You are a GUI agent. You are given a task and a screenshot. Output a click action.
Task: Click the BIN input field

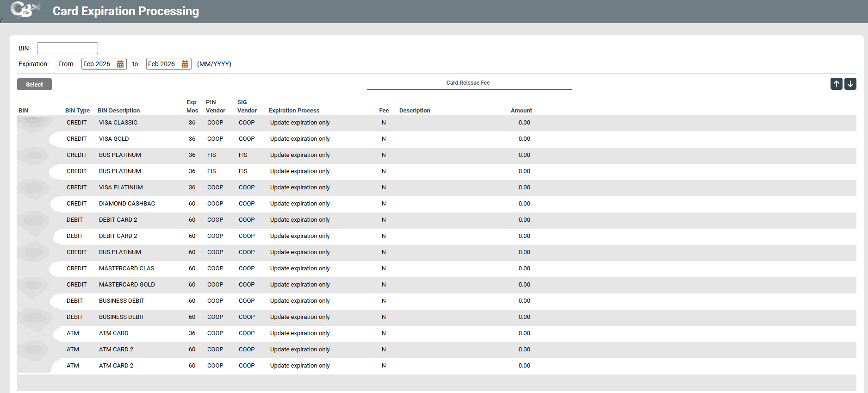68,48
